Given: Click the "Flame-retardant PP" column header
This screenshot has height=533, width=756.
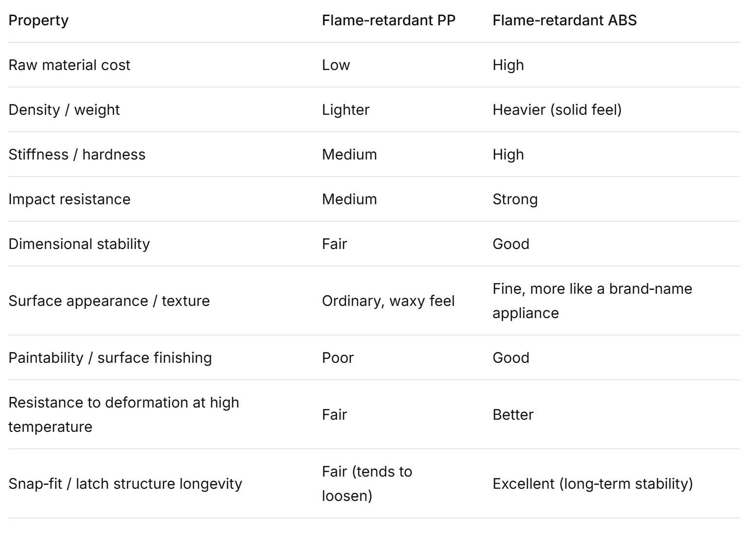Looking at the screenshot, I should tap(388, 20).
